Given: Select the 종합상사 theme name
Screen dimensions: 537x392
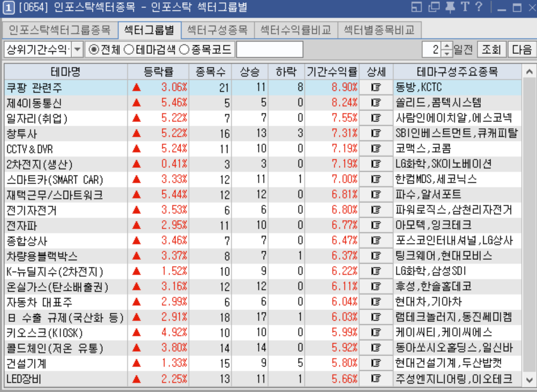Looking at the screenshot, I should (x=26, y=241).
